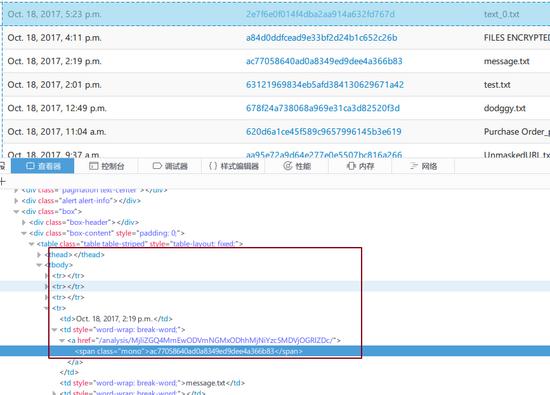This screenshot has height=395, width=550.
Task: Open hash link a84d0ddfcead9e33bf2d24b1c652c26b
Action: [x=321, y=38]
